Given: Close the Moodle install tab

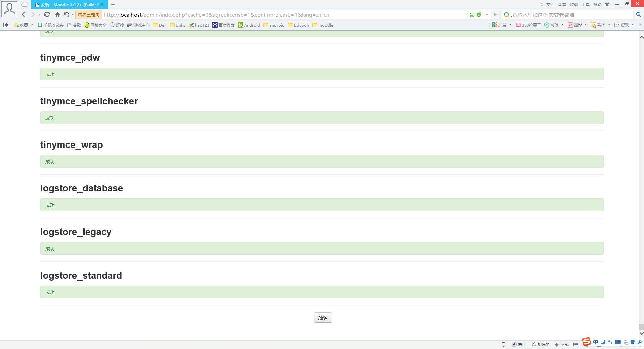Looking at the screenshot, I should [x=102, y=5].
